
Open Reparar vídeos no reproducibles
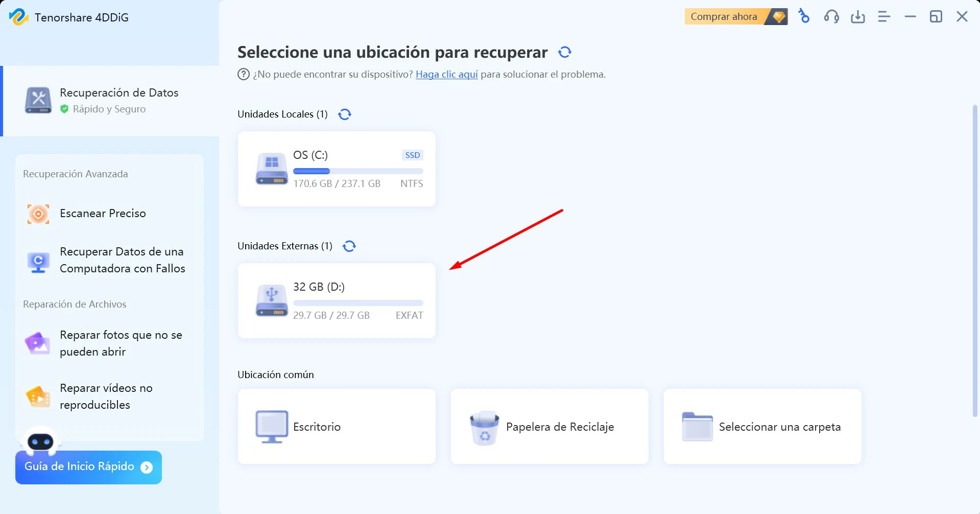coord(109,396)
